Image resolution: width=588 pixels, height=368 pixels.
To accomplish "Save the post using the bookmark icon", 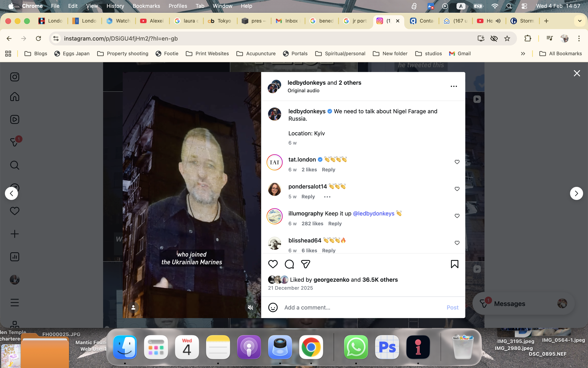I will 454,264.
